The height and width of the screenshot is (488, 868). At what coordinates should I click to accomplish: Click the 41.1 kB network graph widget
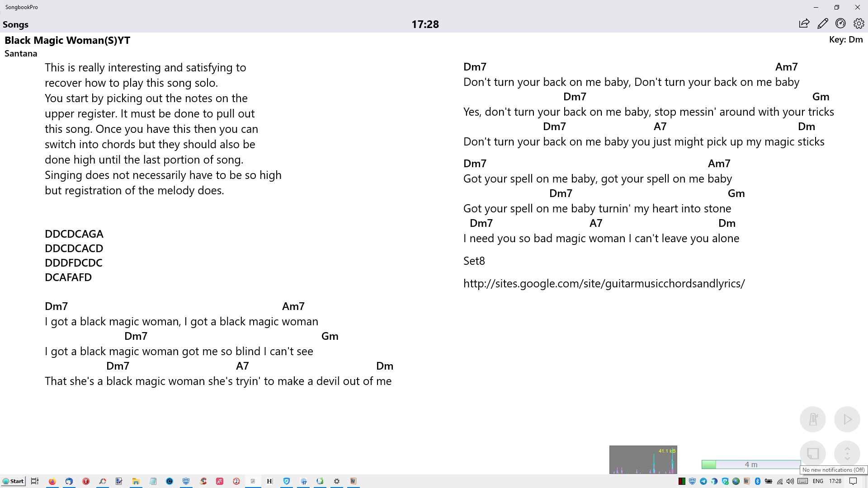click(x=643, y=460)
